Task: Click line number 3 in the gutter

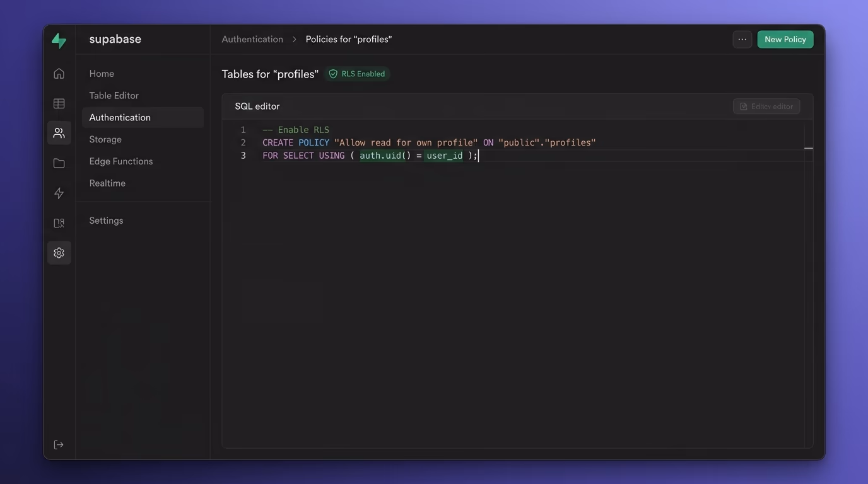Action: 243,156
